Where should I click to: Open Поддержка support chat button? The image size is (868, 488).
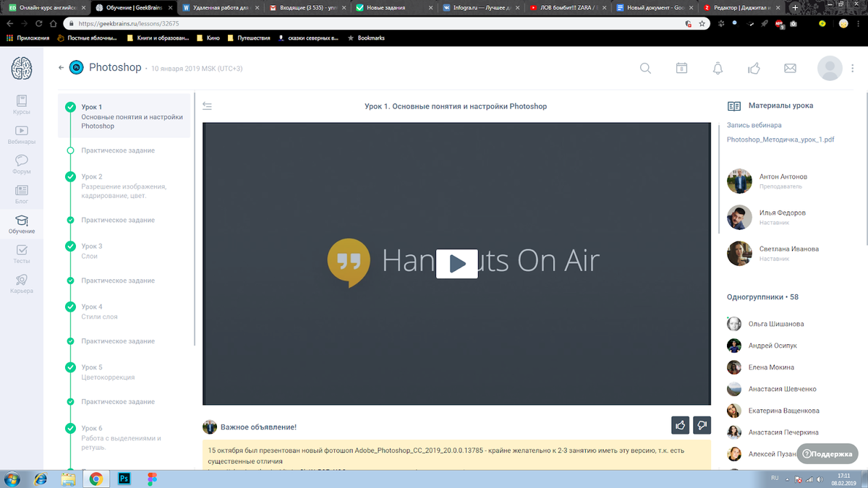(827, 454)
